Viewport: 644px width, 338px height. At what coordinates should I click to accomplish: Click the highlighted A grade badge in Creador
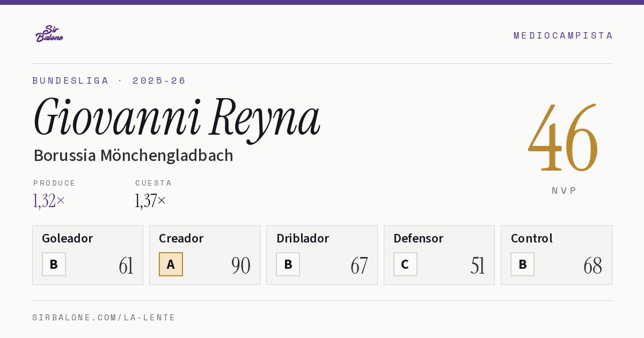[x=171, y=264]
